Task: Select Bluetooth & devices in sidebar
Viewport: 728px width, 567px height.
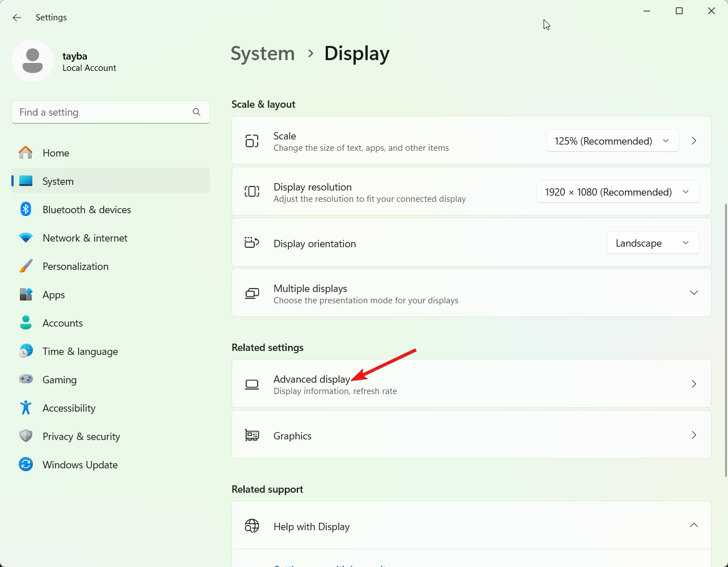Action: click(111, 209)
